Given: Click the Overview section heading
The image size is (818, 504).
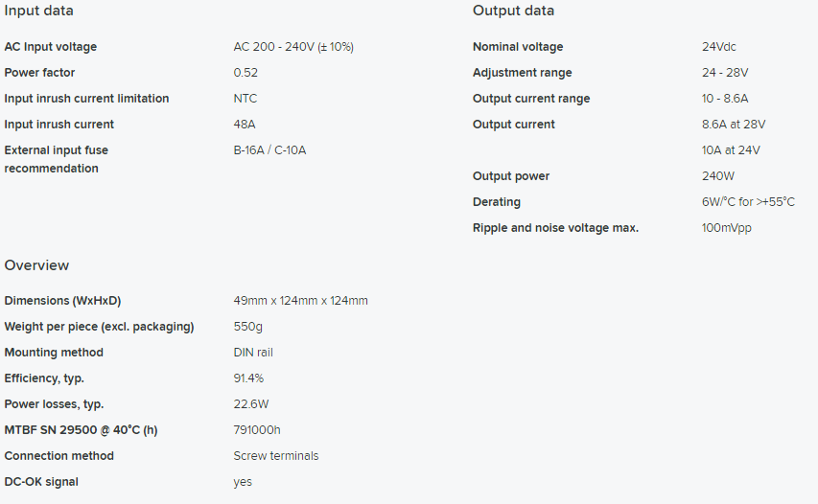Looking at the screenshot, I should click(36, 265).
